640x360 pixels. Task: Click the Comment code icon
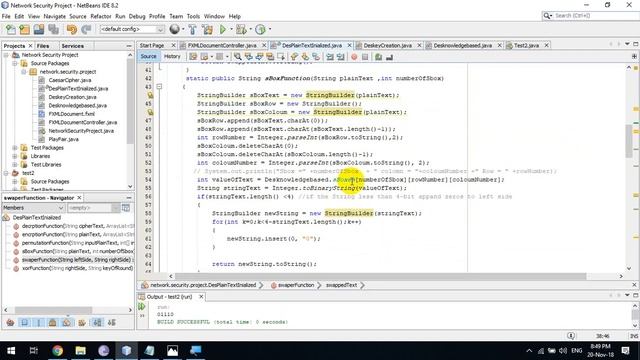(x=378, y=57)
